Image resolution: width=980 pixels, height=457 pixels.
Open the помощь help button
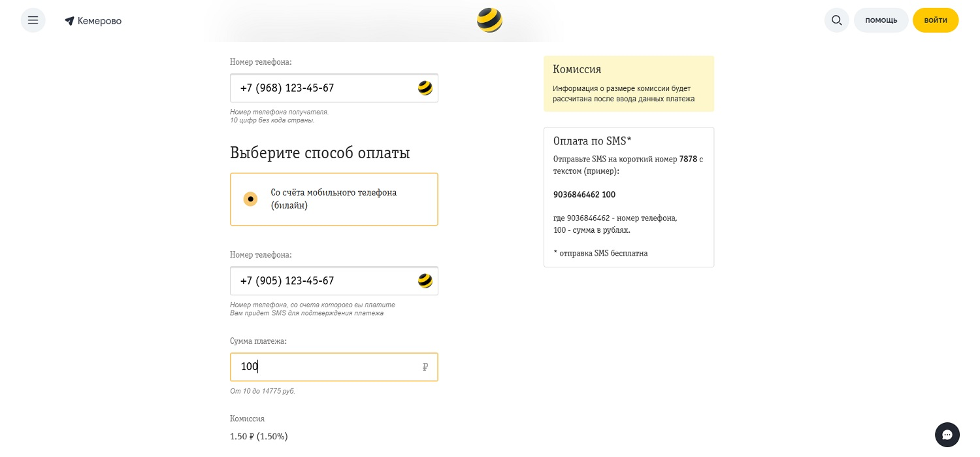click(881, 20)
